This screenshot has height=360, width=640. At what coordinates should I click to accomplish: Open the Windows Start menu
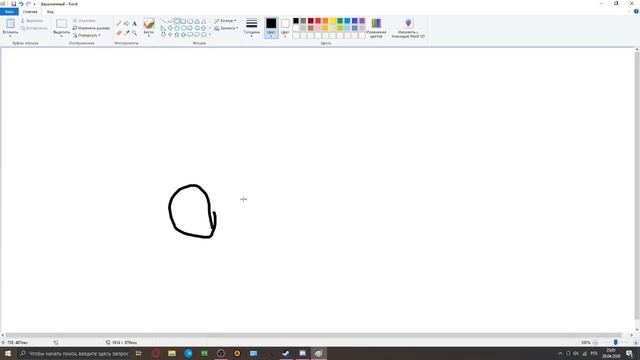point(7,353)
